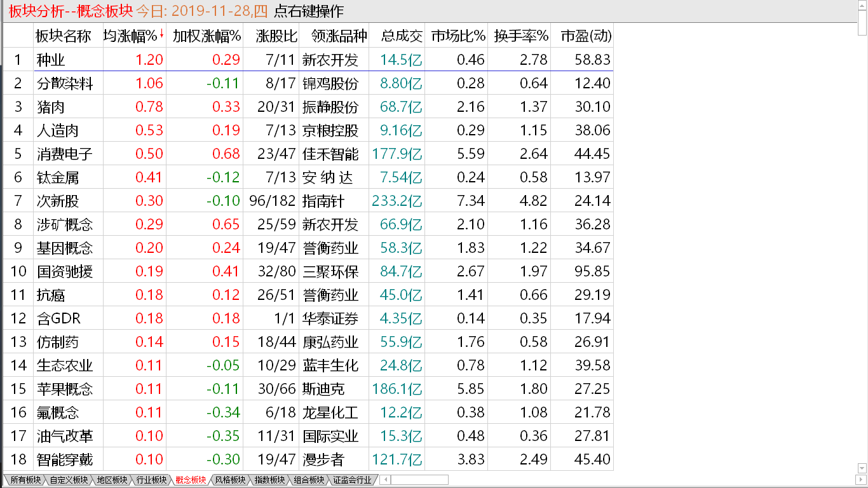The width and height of the screenshot is (868, 488).
Task: Click the date 2019-11-28,四 label
Action: tap(220, 11)
